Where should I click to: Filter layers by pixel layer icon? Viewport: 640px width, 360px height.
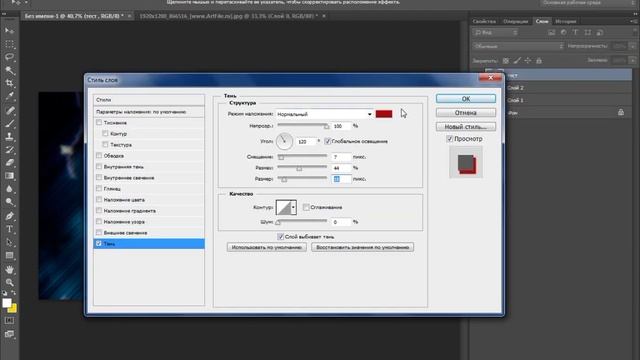tap(551, 32)
